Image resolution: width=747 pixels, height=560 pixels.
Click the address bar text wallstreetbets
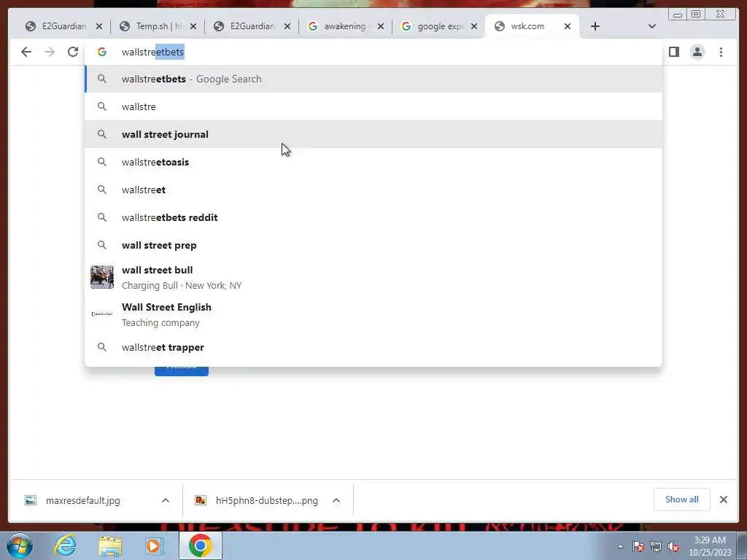[153, 52]
